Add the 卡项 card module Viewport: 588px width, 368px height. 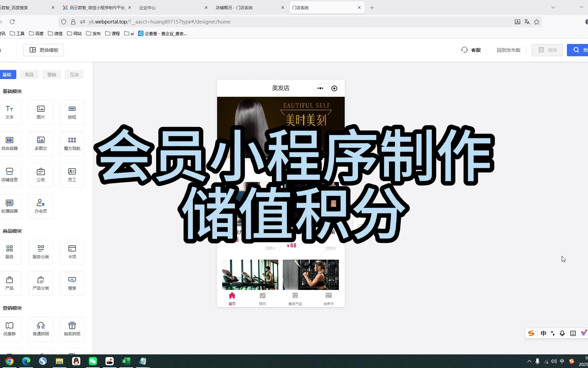(72, 252)
